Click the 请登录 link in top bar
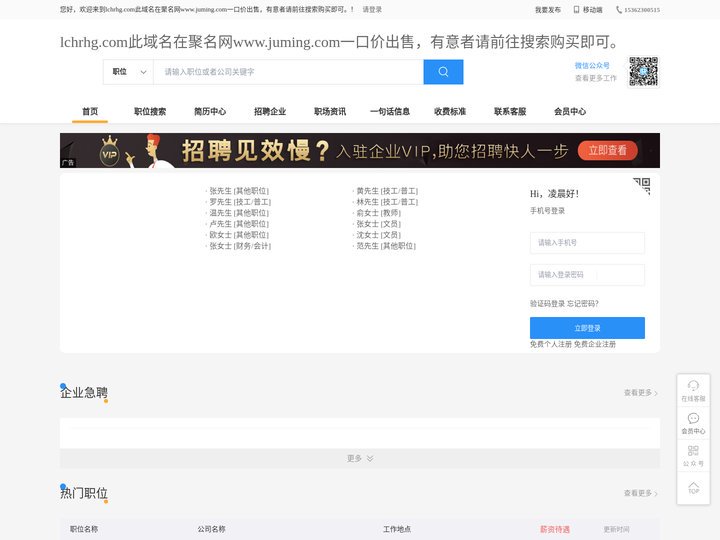This screenshot has height=540, width=720. 372,9
